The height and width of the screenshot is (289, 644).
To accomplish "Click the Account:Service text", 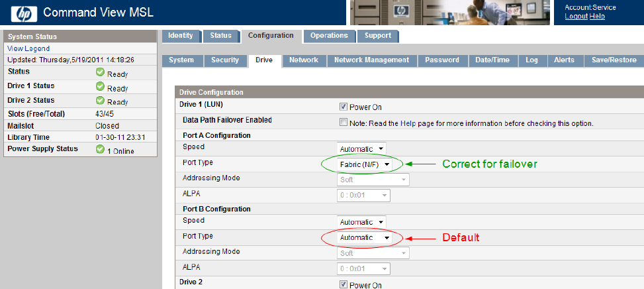I will pyautogui.click(x=590, y=7).
